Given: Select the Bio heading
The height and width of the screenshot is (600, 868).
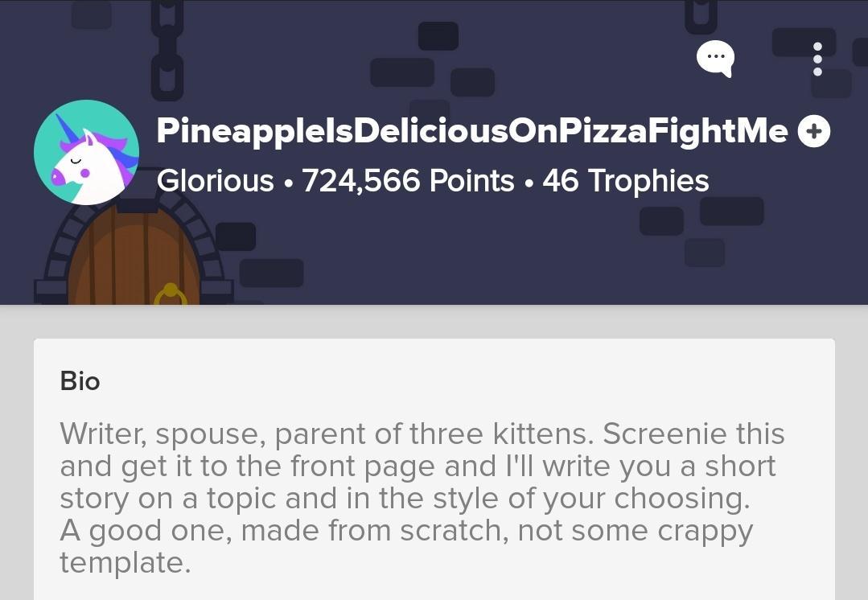Looking at the screenshot, I should pos(78,380).
